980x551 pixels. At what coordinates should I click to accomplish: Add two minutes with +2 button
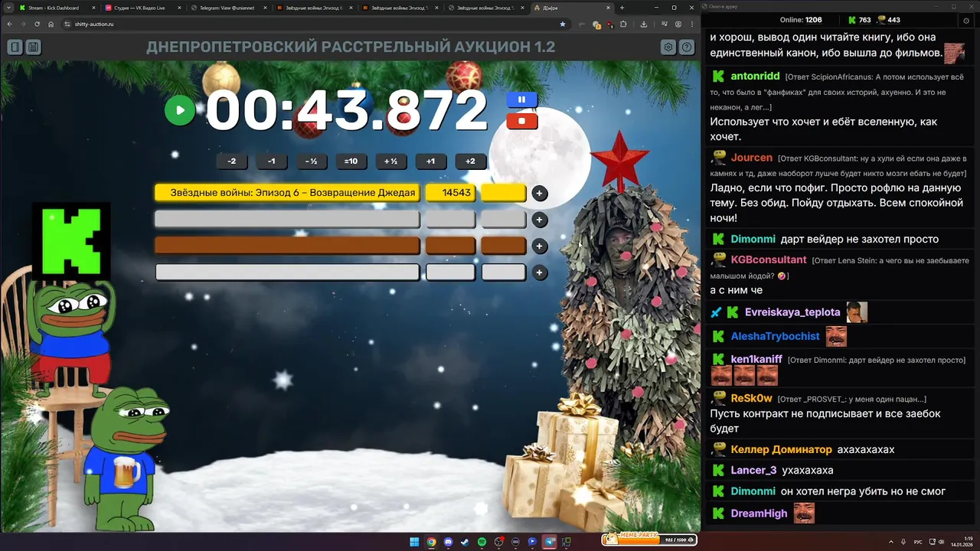471,161
